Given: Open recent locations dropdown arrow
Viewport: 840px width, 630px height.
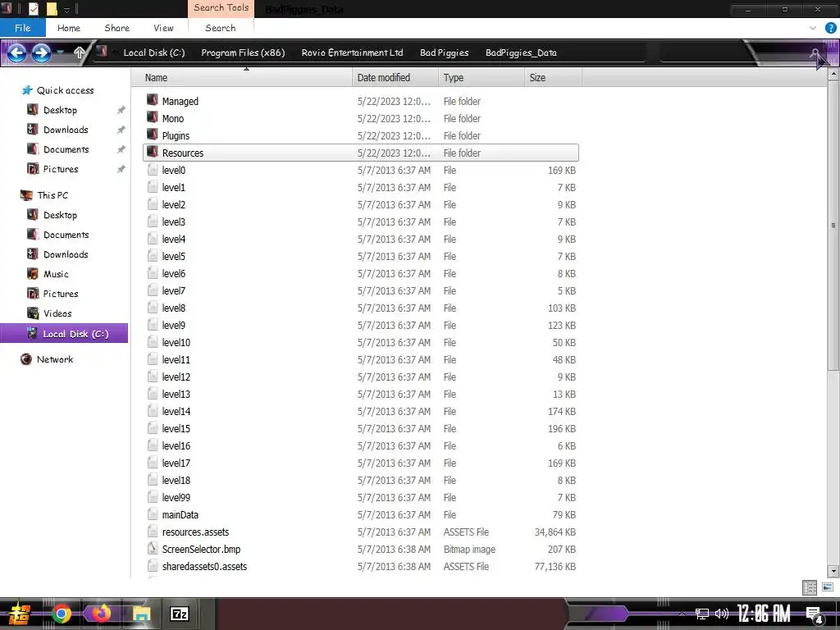Looking at the screenshot, I should (61, 52).
